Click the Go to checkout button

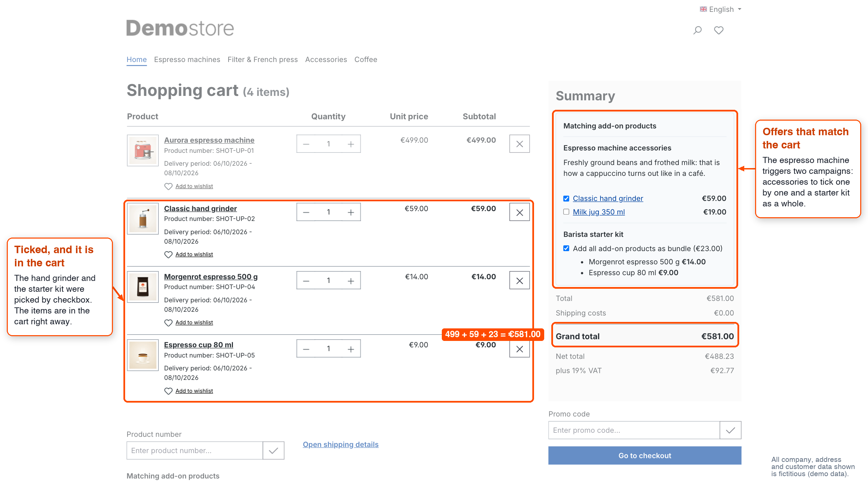coord(645,455)
